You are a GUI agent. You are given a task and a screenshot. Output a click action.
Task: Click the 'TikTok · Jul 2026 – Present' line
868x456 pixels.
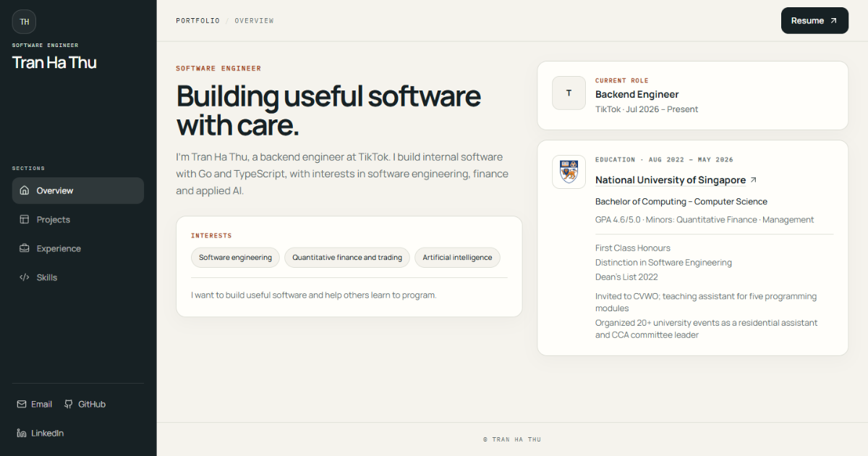click(x=647, y=109)
